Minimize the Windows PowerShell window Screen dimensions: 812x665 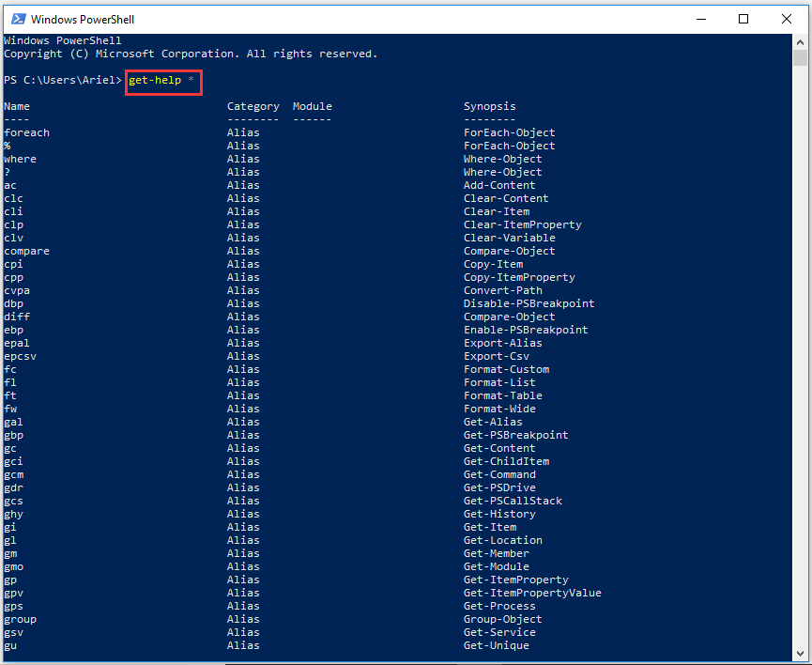[x=701, y=19]
